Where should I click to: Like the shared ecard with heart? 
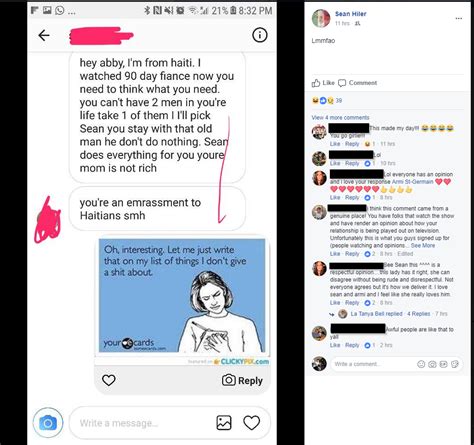(x=108, y=380)
